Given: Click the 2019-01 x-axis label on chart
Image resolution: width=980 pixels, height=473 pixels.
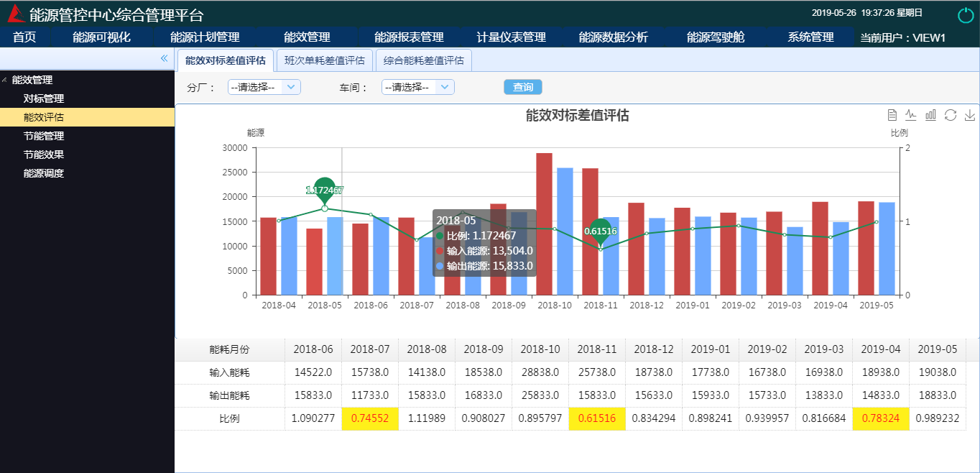Looking at the screenshot, I should pos(694,305).
